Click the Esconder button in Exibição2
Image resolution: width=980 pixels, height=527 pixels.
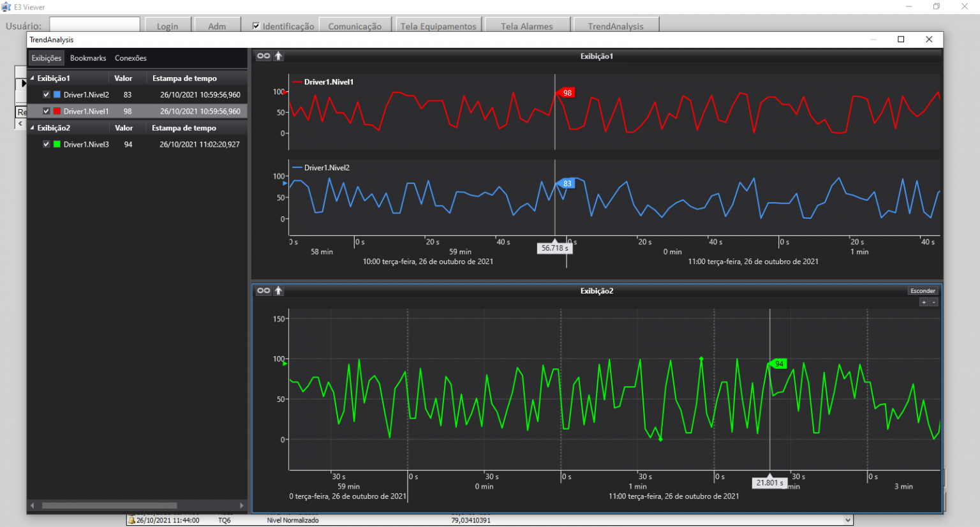[923, 290]
